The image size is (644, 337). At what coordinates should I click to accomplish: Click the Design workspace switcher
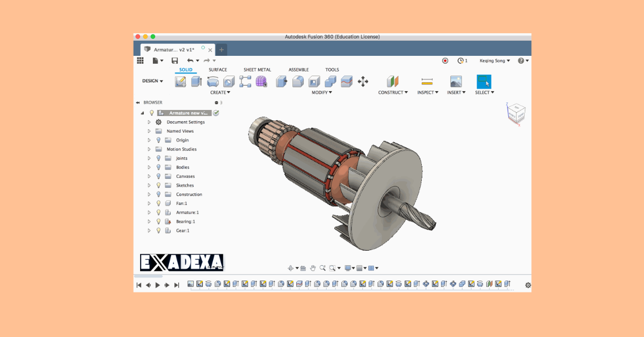tap(151, 80)
